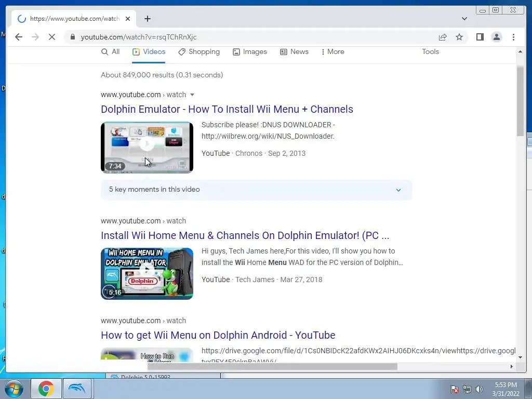
Task: Click the horizontal scrollbar thumb
Action: pyautogui.click(x=272, y=366)
